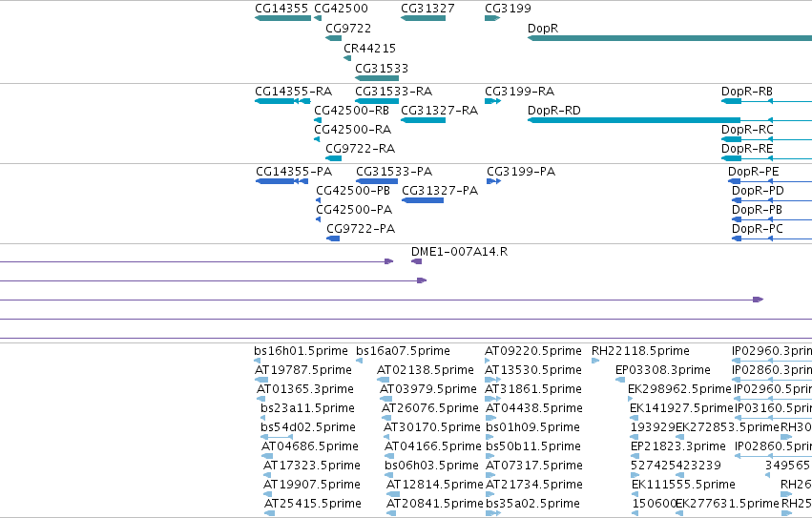Click EST bs54d02.5prime
The height and width of the screenshot is (518, 812).
pos(277,437)
